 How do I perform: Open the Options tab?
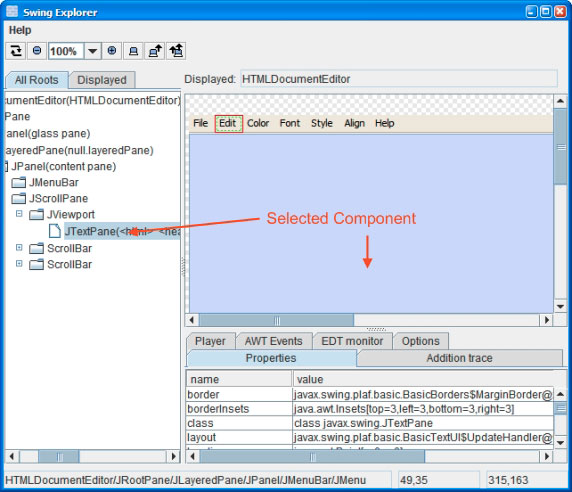(421, 341)
